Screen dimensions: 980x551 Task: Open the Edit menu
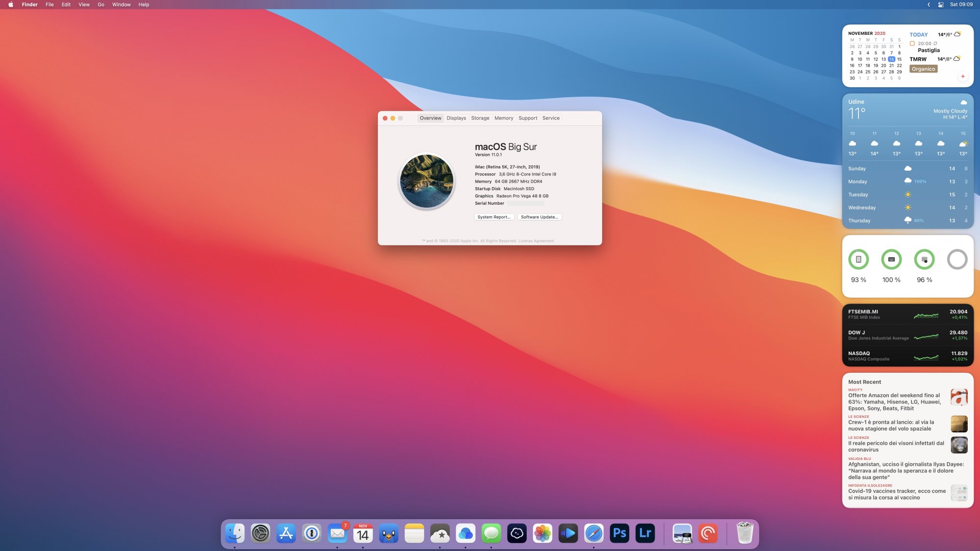click(x=66, y=4)
